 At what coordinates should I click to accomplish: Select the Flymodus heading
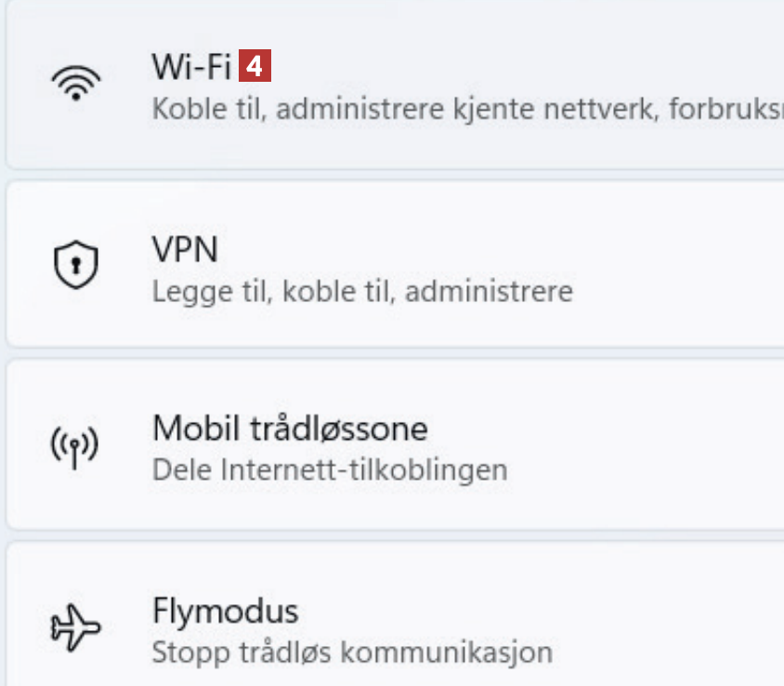point(225,611)
